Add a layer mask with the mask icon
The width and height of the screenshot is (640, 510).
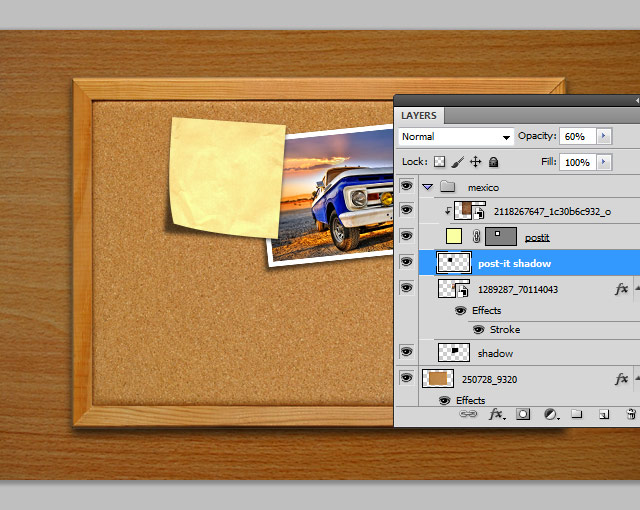click(523, 414)
